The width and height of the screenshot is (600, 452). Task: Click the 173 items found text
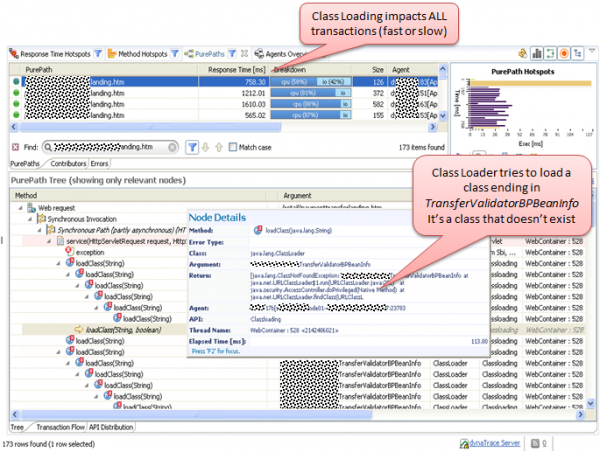point(421,147)
